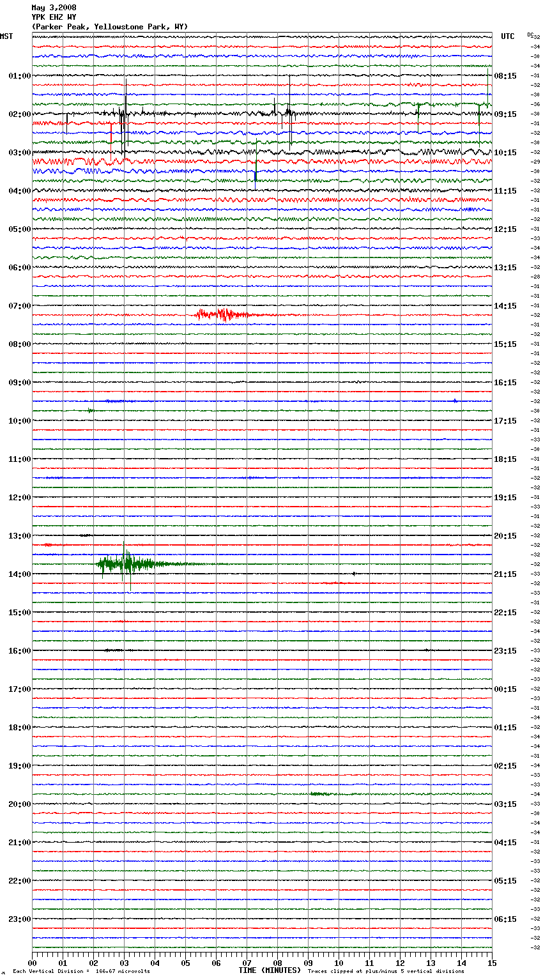Click the UTC label "23:15"
The width and height of the screenshot is (543, 980).
tap(505, 651)
